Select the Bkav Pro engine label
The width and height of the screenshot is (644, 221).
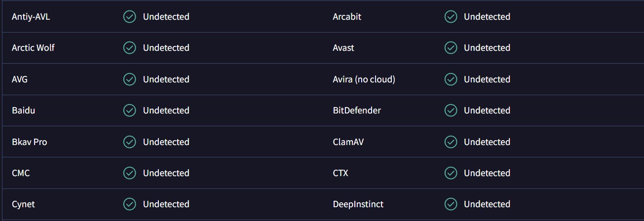click(x=30, y=142)
